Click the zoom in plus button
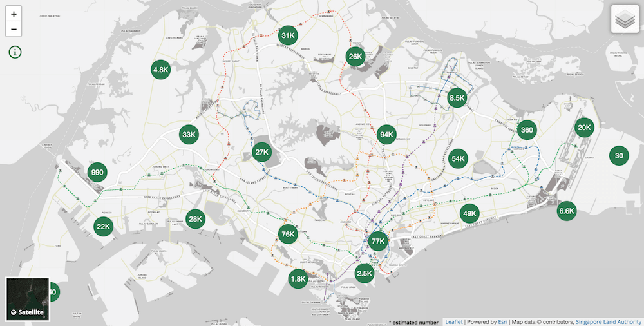This screenshot has height=326, width=644. (14, 14)
